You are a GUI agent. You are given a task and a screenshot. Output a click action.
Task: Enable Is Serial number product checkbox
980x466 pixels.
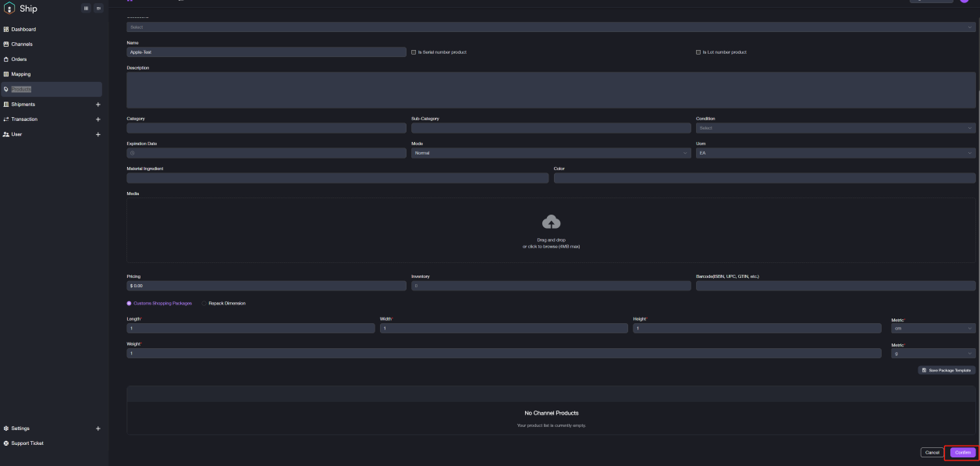tap(414, 52)
